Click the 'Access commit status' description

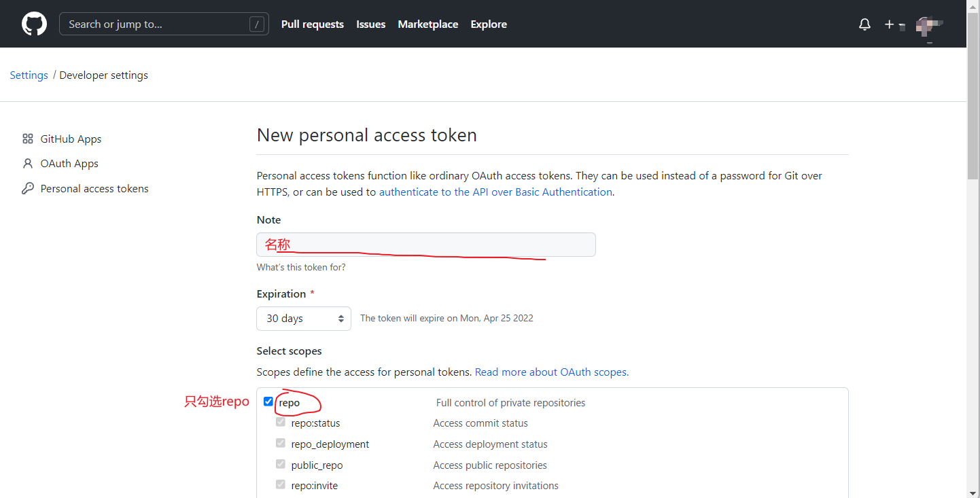click(x=480, y=423)
